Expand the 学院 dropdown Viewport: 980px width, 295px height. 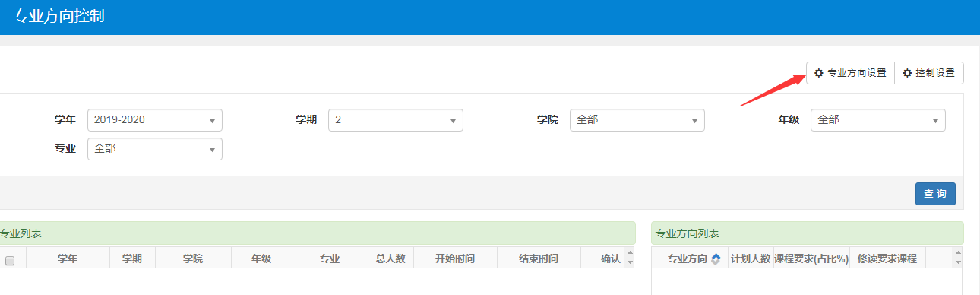637,120
